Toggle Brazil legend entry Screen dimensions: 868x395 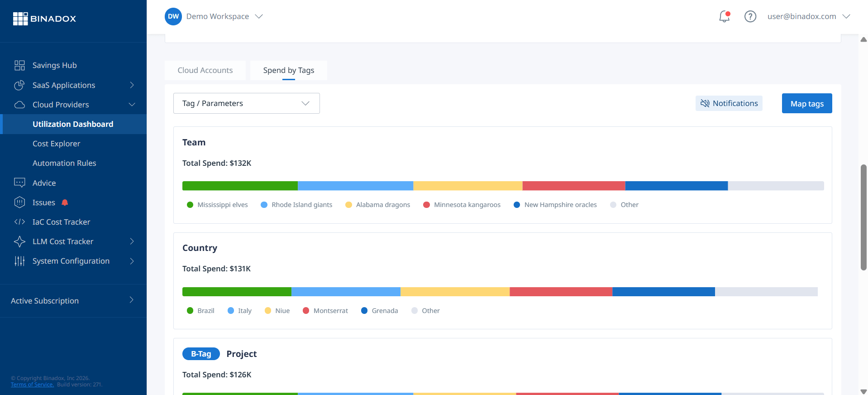pos(200,311)
